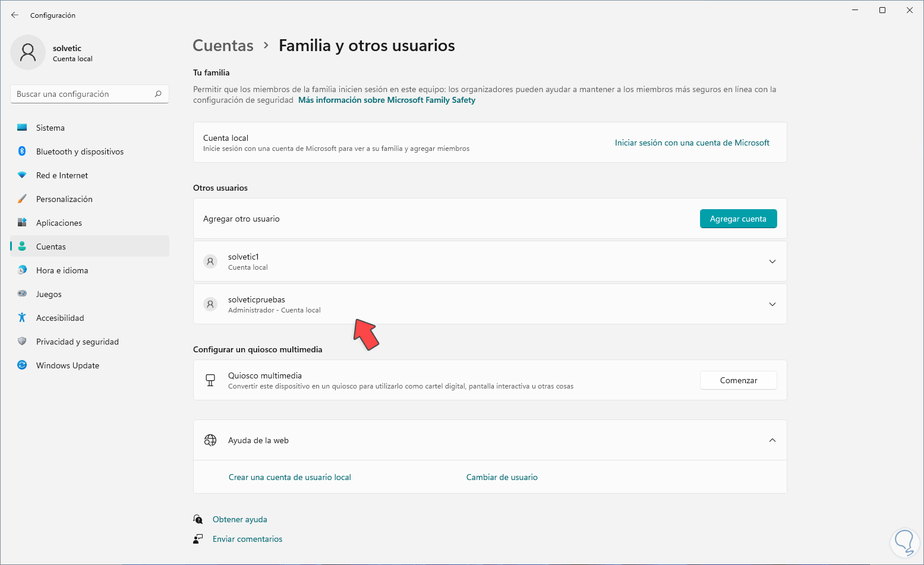The width and height of the screenshot is (924, 565).
Task: Open Hora e idioma settings
Action: tap(62, 270)
